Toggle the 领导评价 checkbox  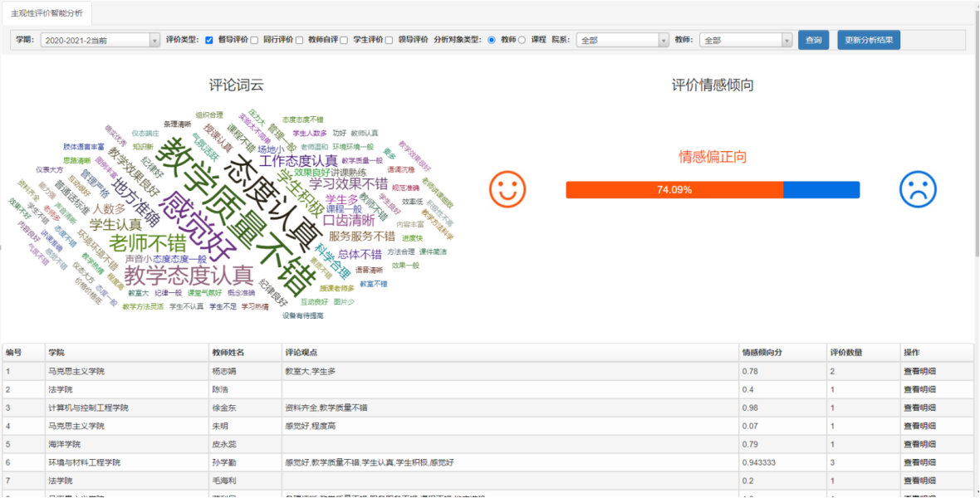click(389, 40)
